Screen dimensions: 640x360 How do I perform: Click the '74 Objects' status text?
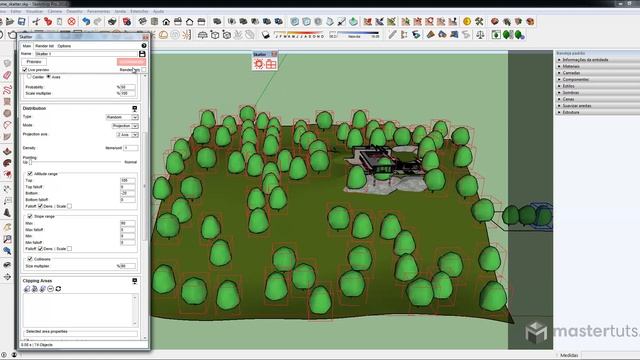(x=43, y=345)
